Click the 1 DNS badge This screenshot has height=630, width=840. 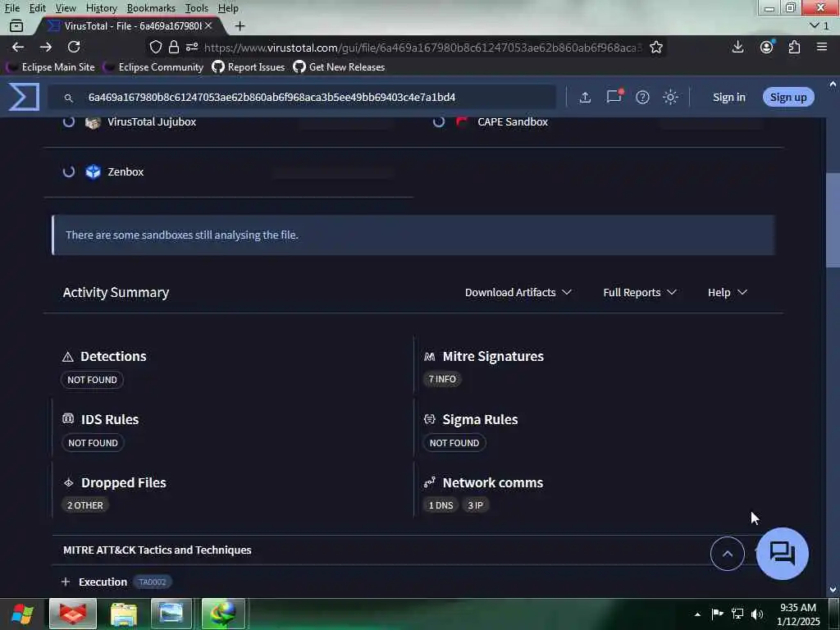441,505
